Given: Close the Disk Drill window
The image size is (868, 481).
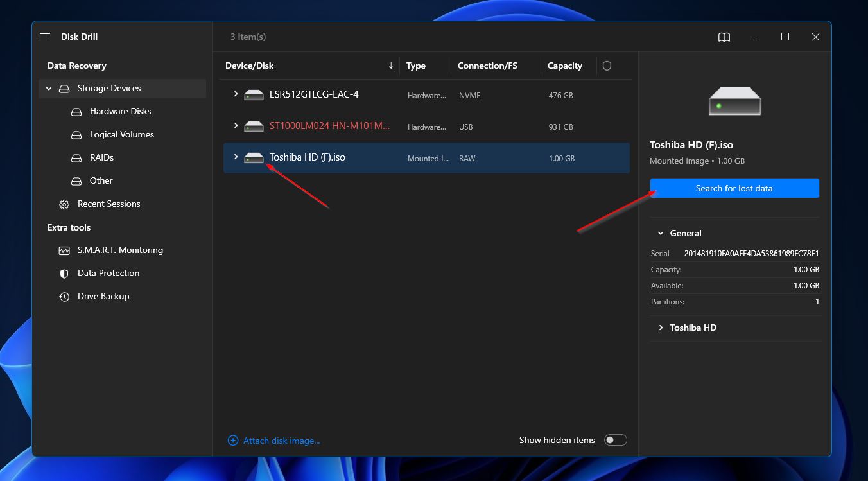Looking at the screenshot, I should 815,37.
